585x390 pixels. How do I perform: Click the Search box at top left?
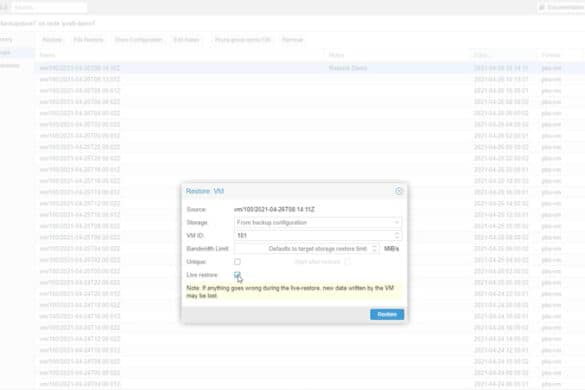49,7
